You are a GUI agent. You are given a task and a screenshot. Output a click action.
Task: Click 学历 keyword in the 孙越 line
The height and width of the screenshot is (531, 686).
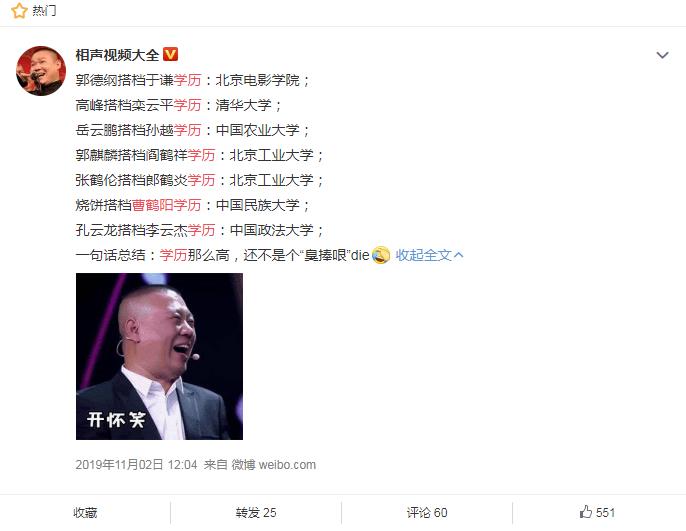tap(187, 130)
